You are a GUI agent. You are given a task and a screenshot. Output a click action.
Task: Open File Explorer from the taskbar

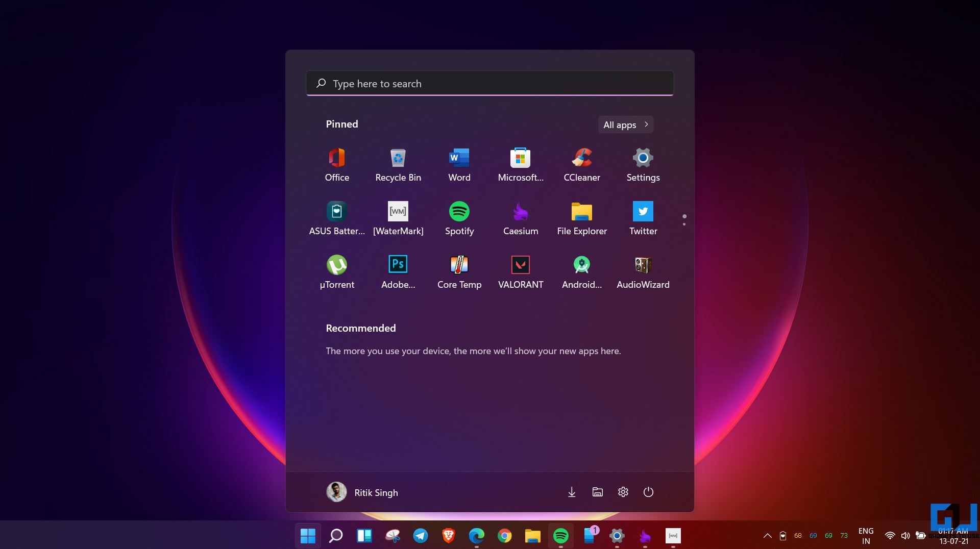(532, 536)
